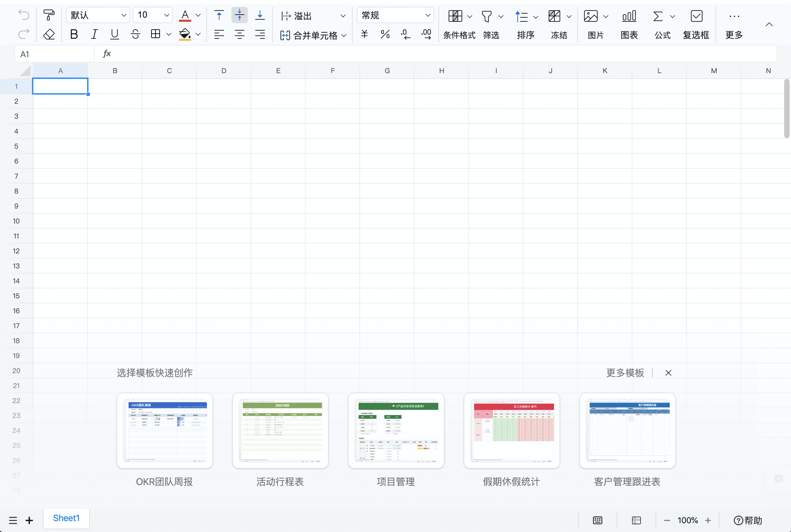
Task: Click the 100% zoom level
Action: click(x=688, y=520)
